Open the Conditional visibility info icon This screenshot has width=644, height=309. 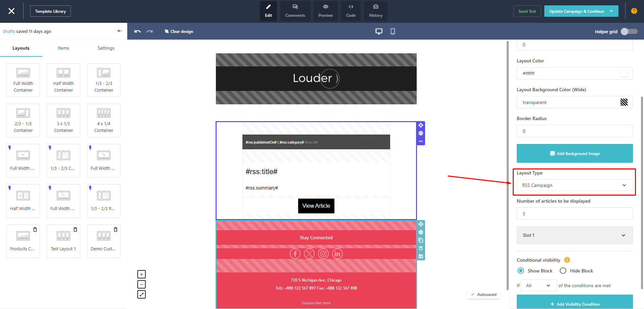pos(567,260)
